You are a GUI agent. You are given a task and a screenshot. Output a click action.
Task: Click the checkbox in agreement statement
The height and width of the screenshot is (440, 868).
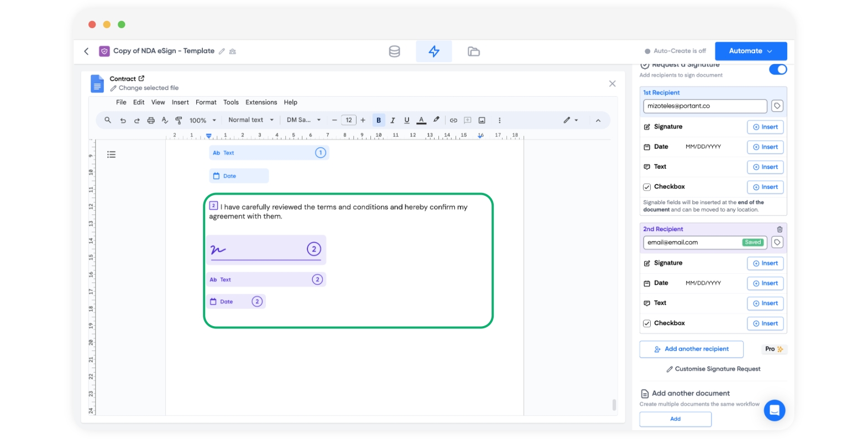click(213, 206)
